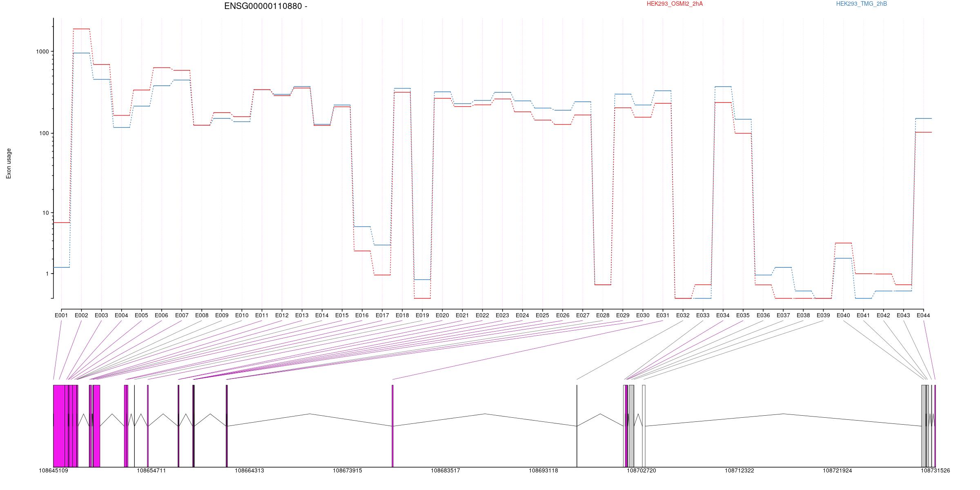Select exon label E017
Screen dimensions: 980x490
tap(382, 315)
